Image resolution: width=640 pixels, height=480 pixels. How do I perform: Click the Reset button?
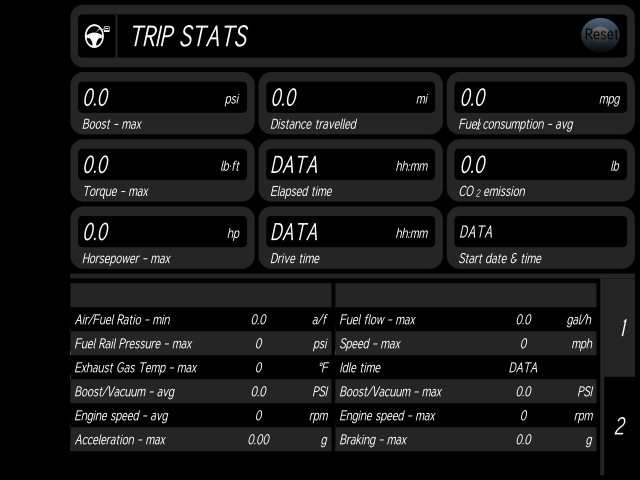[600, 35]
